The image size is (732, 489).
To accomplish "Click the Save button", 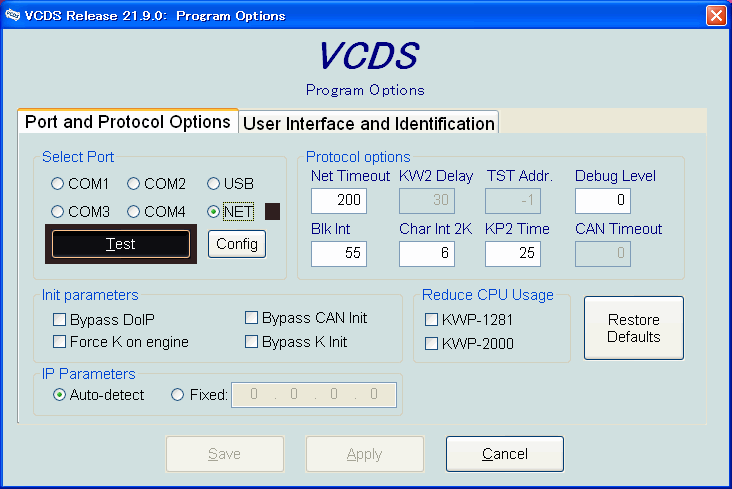I will coord(225,454).
